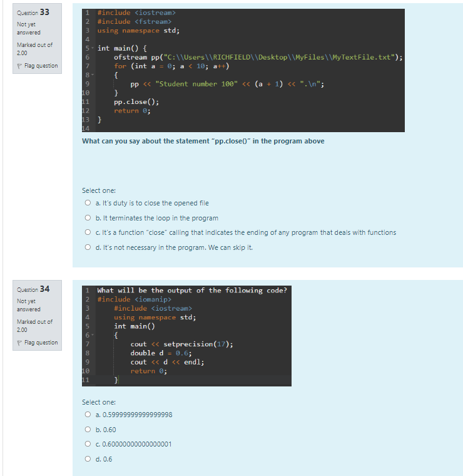This screenshot has width=463, height=476.
Task: Click the "Select one:" label in Question 33
Action: [99, 190]
